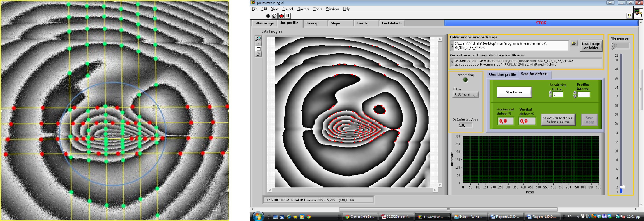644x221 pixels.
Task: Click the horizontal window scrollbar thumb at bottom
Action: coord(448,209)
